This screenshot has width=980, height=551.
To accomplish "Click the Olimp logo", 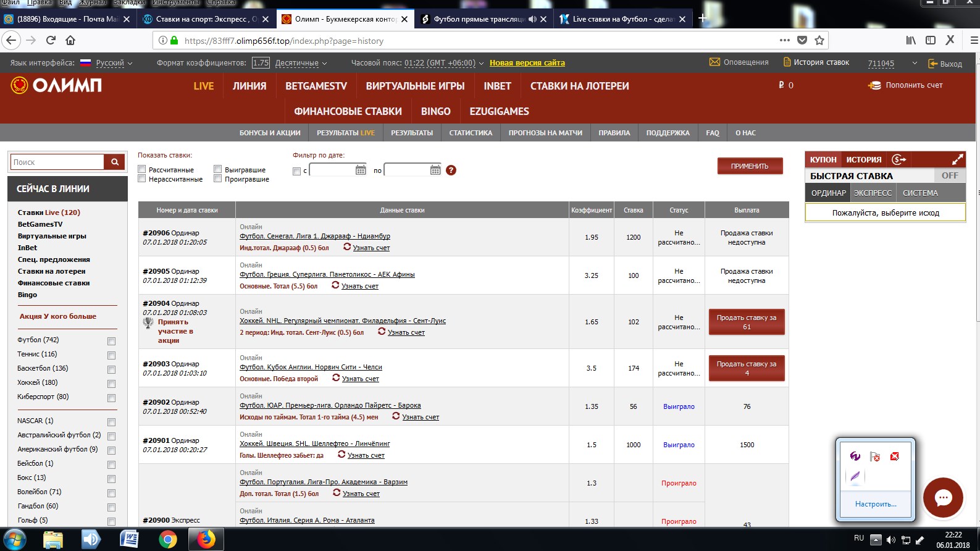I will coord(56,85).
